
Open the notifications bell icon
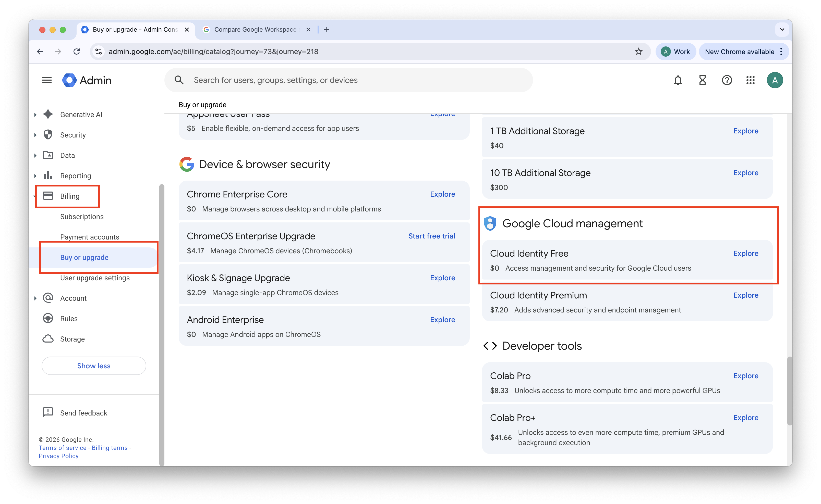pos(678,80)
